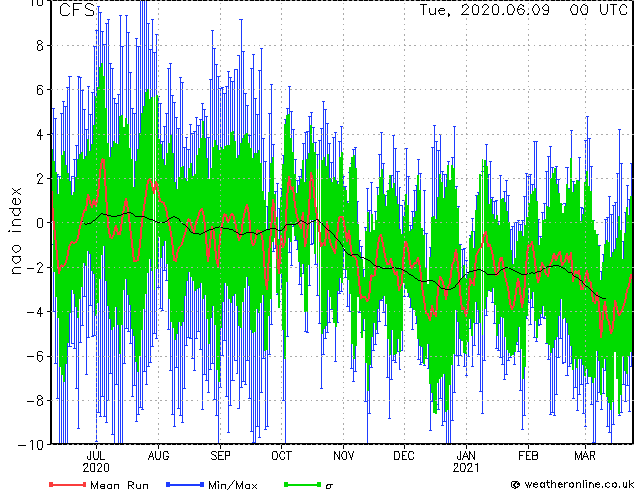This screenshot has height=490, width=634.
Task: Click the NOV month label
Action: point(343,456)
